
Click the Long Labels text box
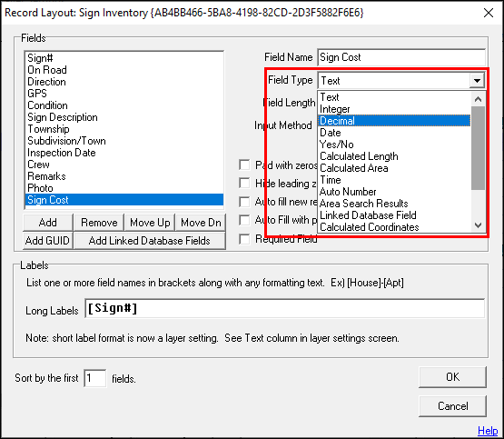(x=285, y=309)
